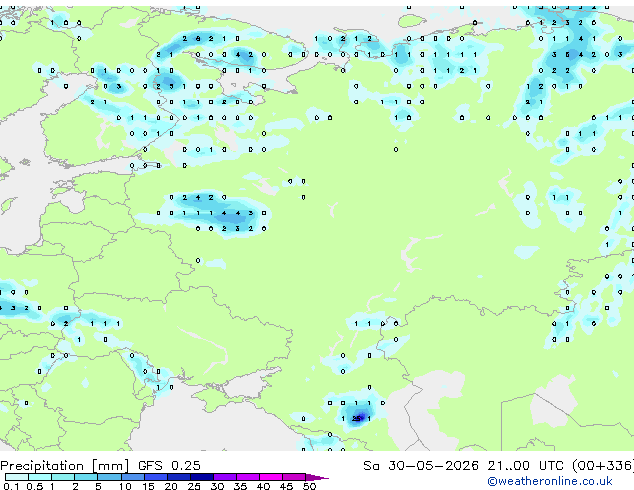Click the 25 mm precipitation maximum on map

(356, 418)
